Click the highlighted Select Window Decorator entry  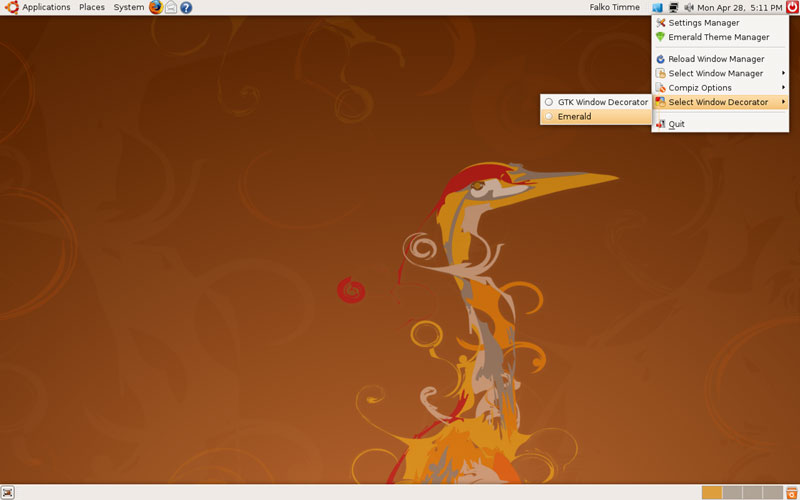[720, 102]
